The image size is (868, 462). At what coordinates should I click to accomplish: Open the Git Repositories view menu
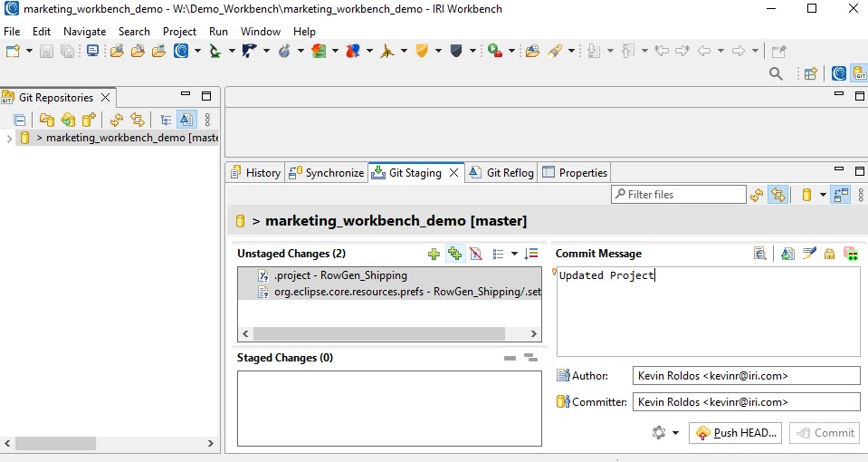point(207,120)
